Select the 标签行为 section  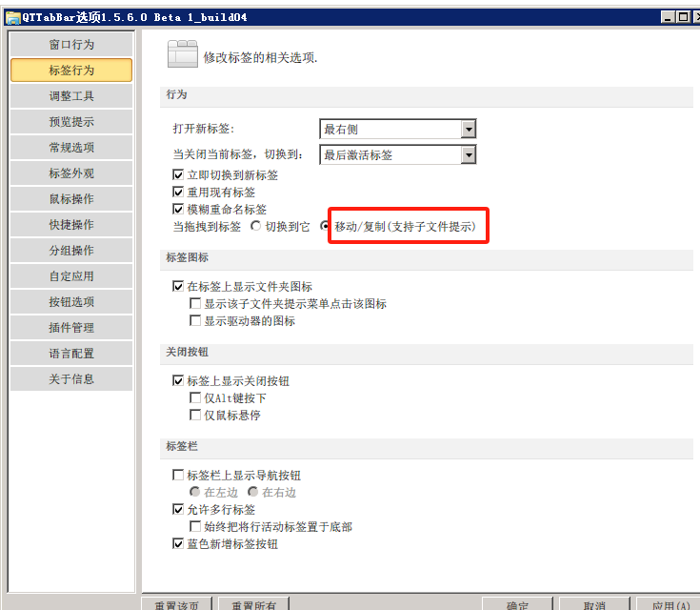click(x=71, y=71)
